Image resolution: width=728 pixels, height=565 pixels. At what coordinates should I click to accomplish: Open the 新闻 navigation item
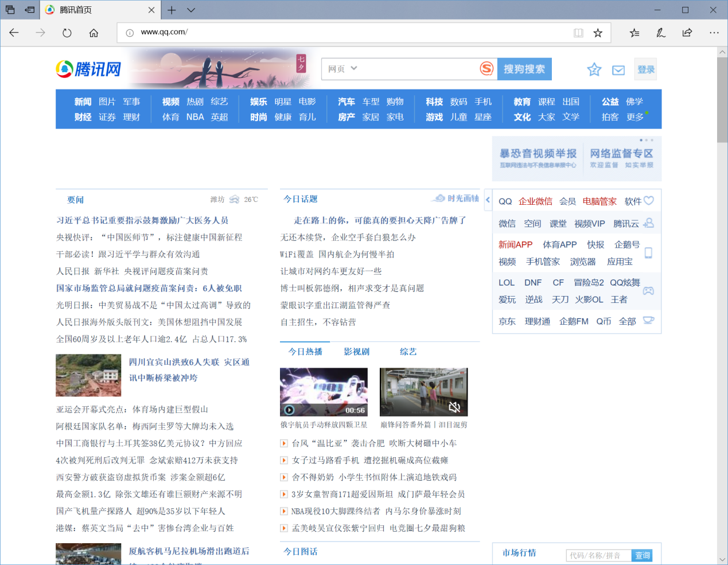(83, 102)
